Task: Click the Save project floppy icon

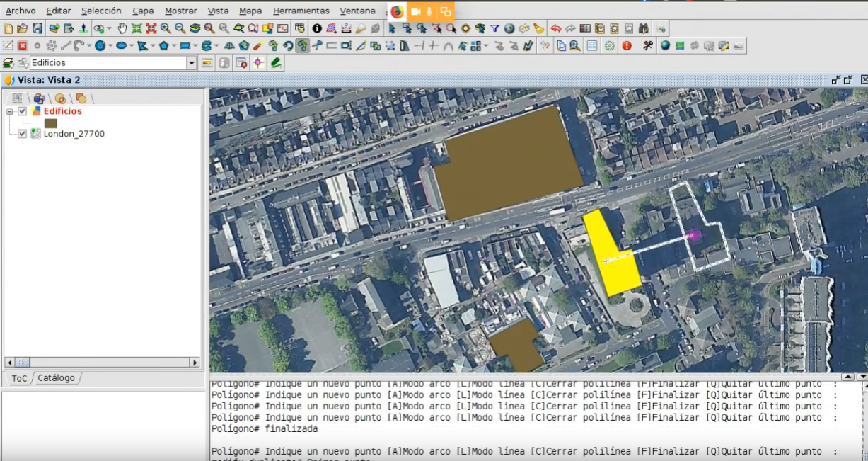Action: [x=37, y=28]
